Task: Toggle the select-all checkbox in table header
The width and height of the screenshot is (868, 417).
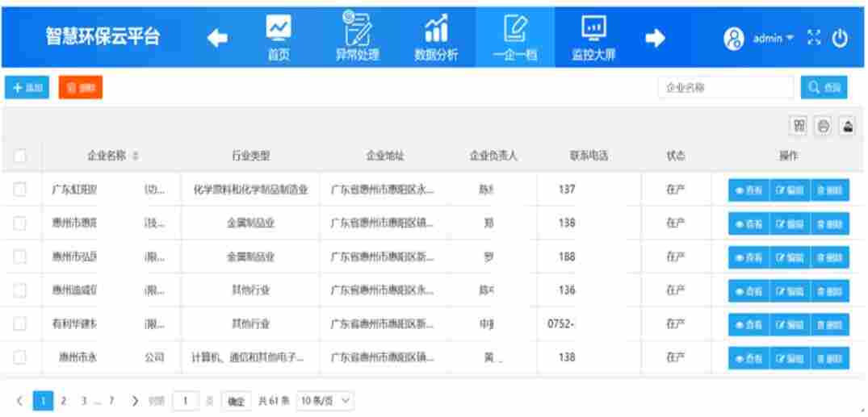Action: tap(21, 156)
